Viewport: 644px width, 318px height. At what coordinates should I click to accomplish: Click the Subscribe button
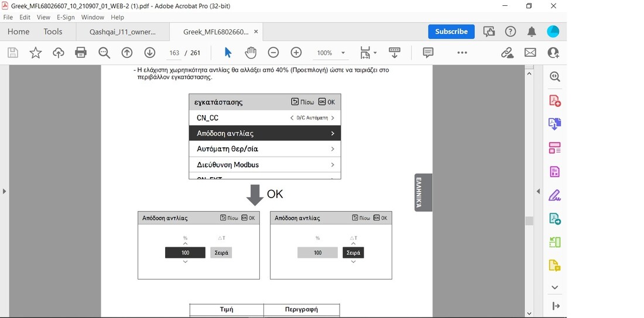[451, 32]
